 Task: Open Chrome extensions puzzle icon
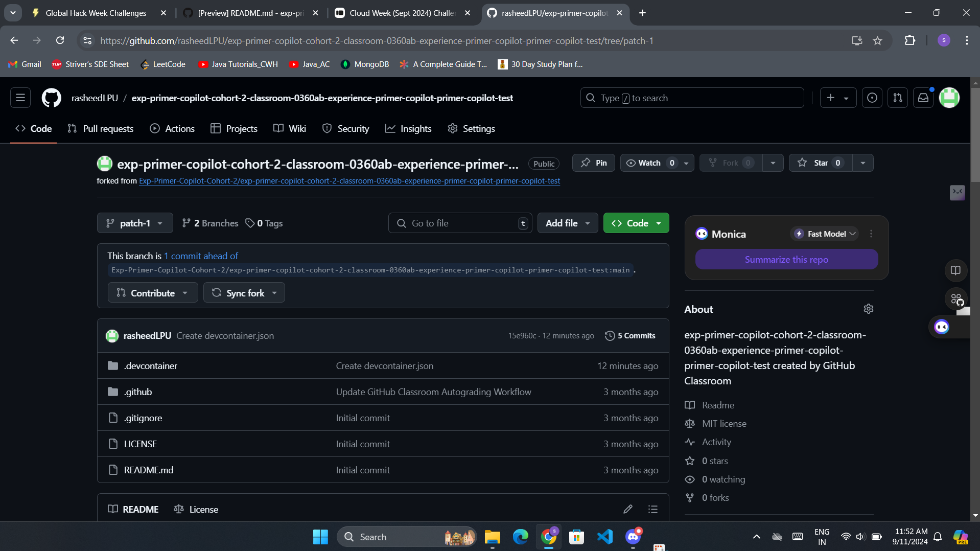pos(910,40)
